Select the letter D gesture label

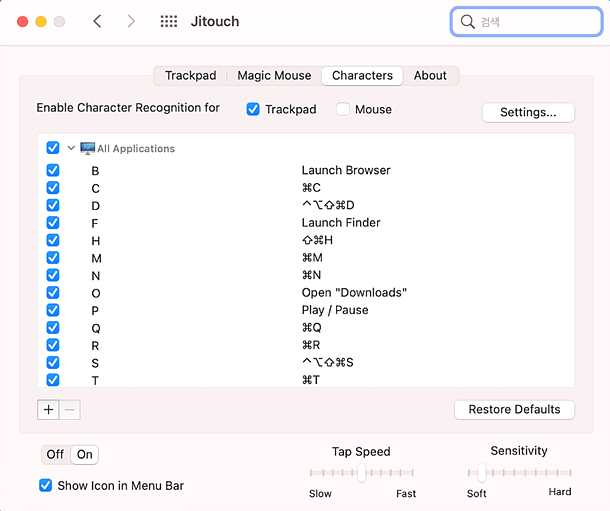(96, 206)
